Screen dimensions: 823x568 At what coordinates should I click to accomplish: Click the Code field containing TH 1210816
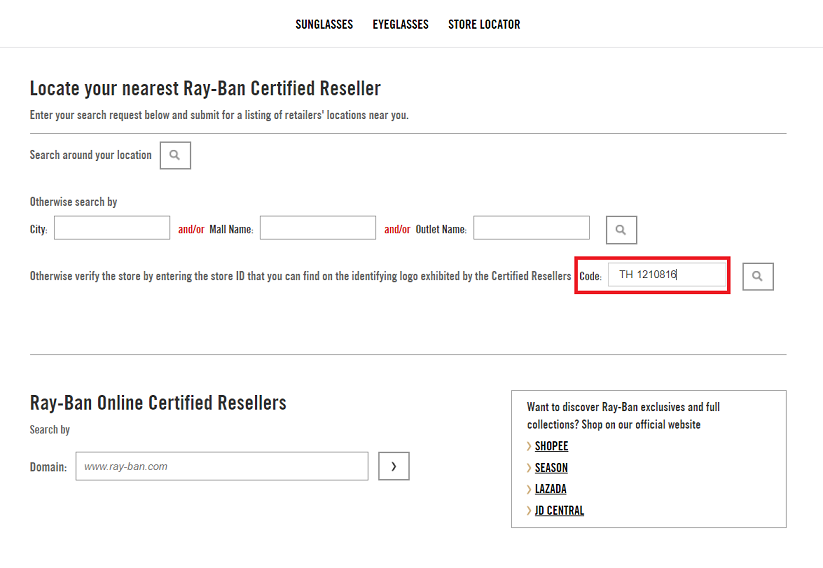(x=667, y=275)
